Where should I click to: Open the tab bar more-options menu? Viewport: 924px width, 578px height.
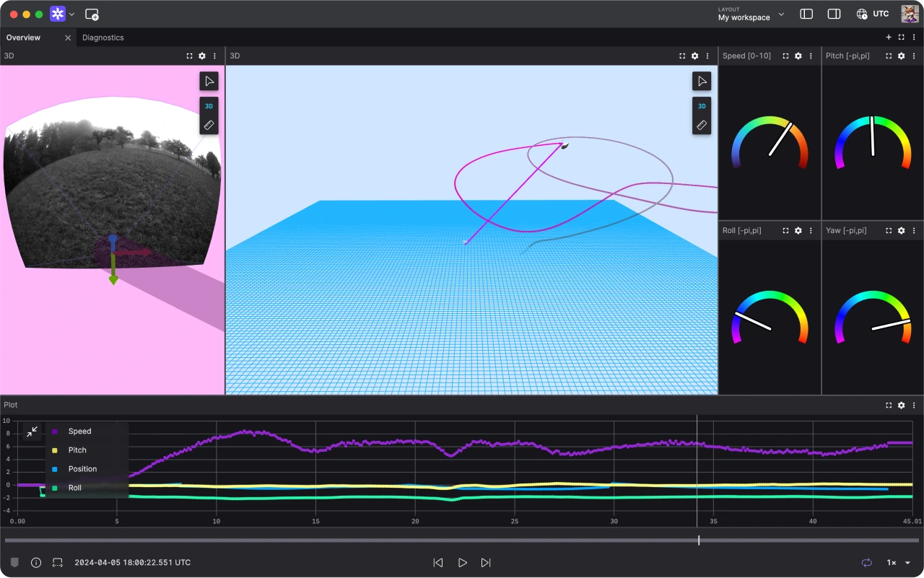point(914,38)
